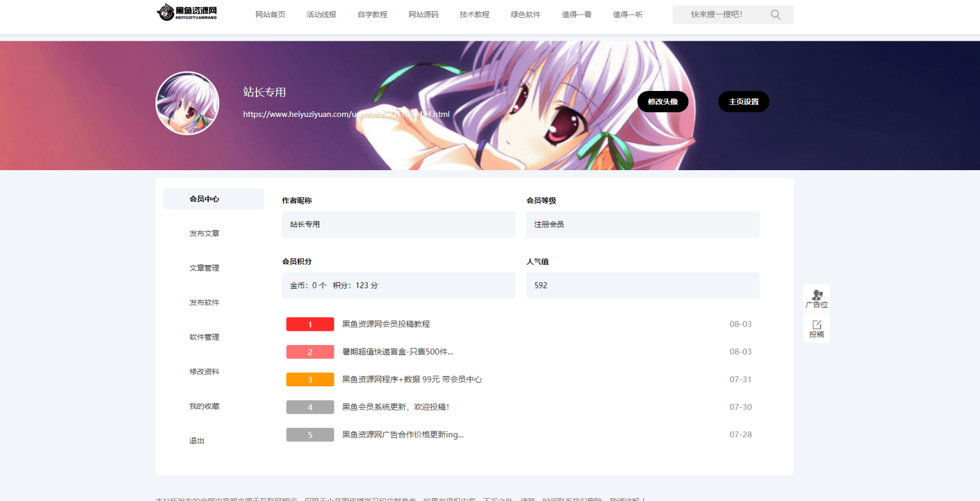The image size is (980, 501).
Task: Select 我的收藏 in the sidebar
Action: click(205, 406)
